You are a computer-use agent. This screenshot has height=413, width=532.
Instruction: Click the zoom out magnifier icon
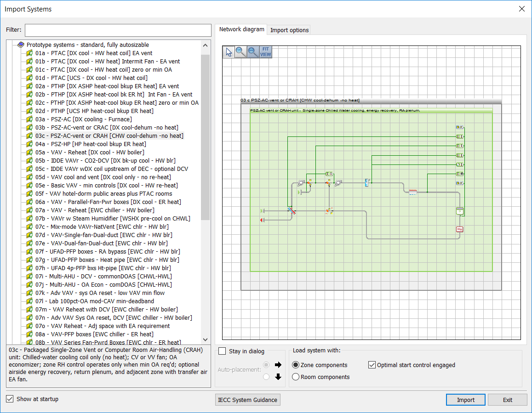pyautogui.click(x=253, y=52)
